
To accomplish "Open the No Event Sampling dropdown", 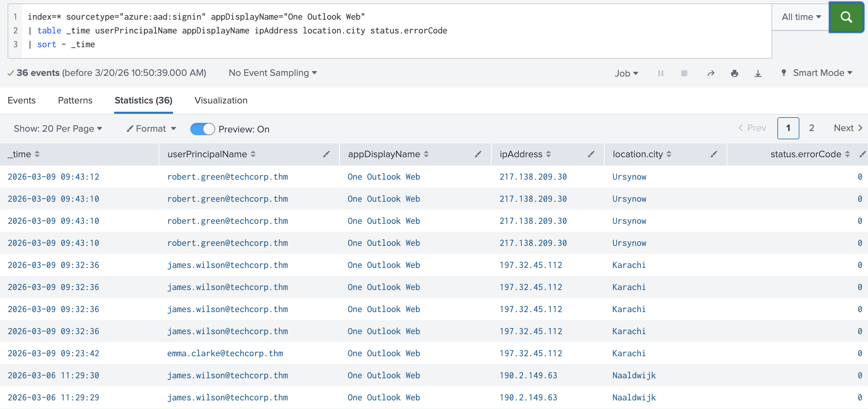I will (x=273, y=73).
